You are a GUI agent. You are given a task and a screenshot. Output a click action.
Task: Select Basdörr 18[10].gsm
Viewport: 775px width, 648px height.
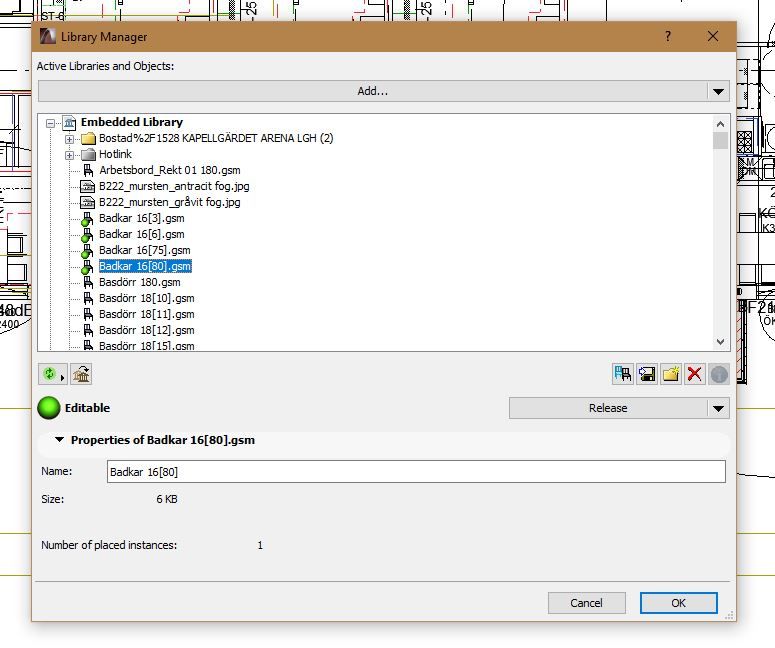click(x=146, y=299)
